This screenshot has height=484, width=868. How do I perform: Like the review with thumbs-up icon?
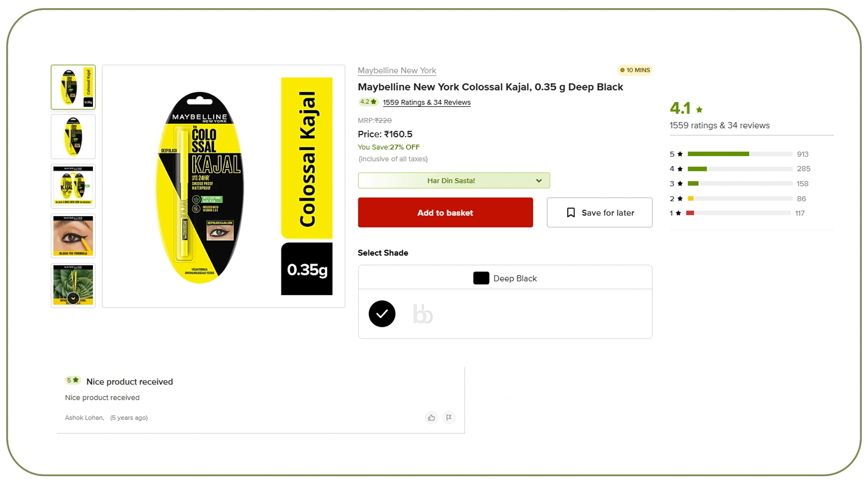[431, 418]
